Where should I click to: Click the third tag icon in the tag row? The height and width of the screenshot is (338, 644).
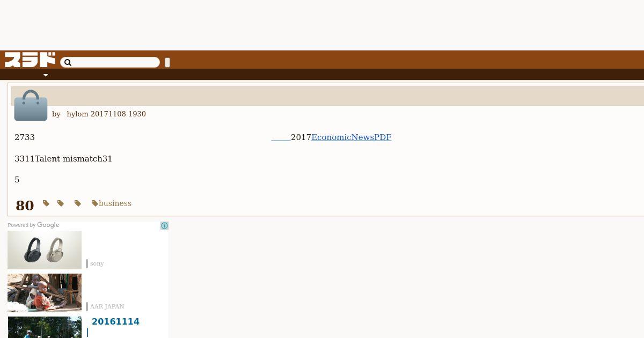point(78,203)
